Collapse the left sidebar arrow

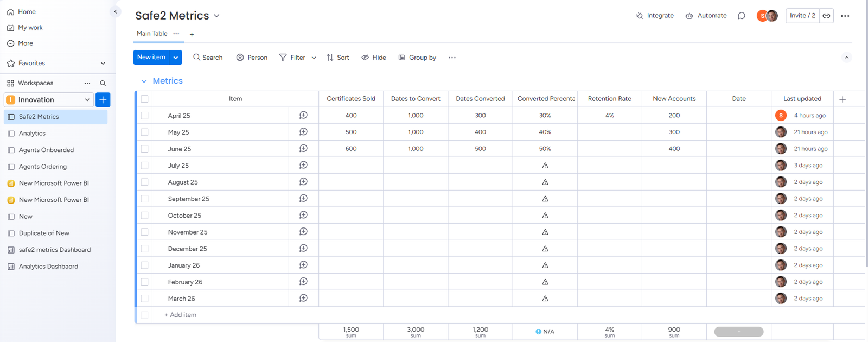click(x=115, y=11)
